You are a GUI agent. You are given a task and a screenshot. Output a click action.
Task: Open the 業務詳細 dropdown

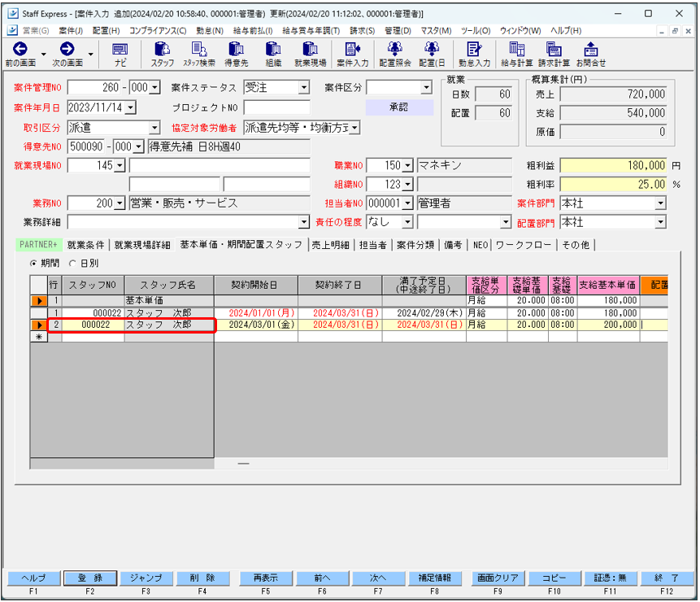303,222
